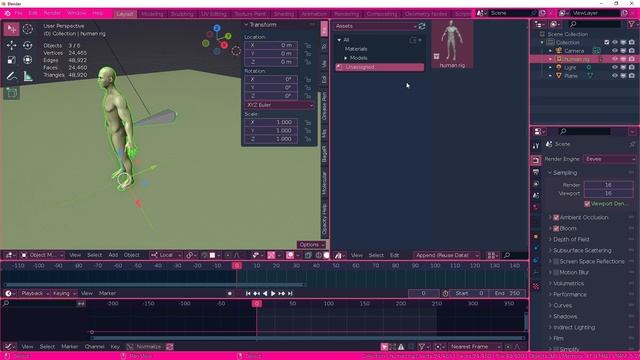Click the Viewport samples value slider
The width and height of the screenshot is (640, 360).
(x=608, y=193)
